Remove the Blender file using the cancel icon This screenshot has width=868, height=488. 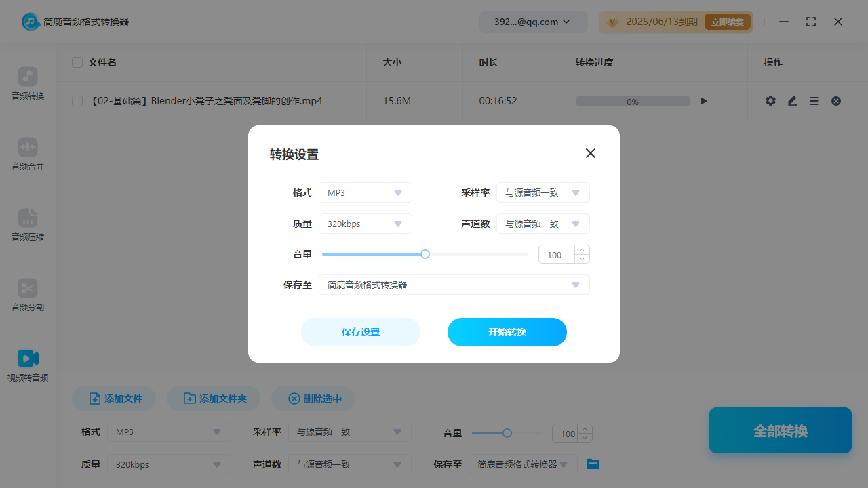pyautogui.click(x=836, y=100)
